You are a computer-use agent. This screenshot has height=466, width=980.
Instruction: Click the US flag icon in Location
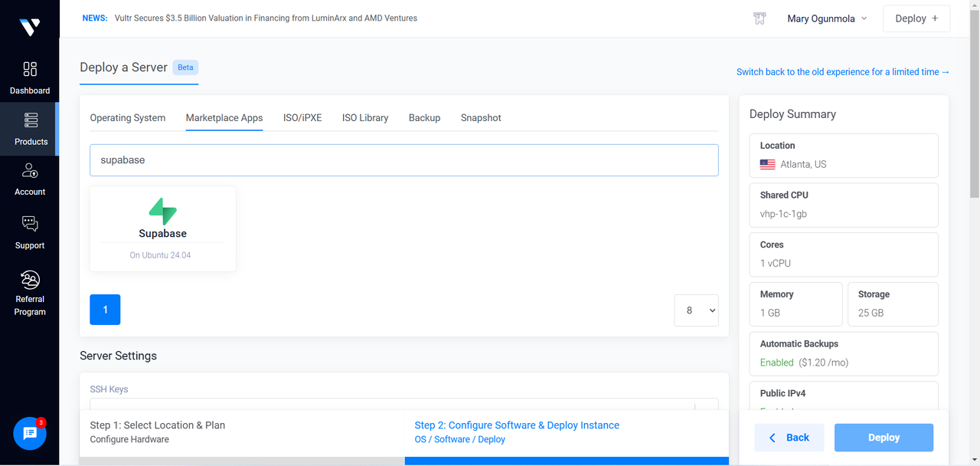pos(767,164)
